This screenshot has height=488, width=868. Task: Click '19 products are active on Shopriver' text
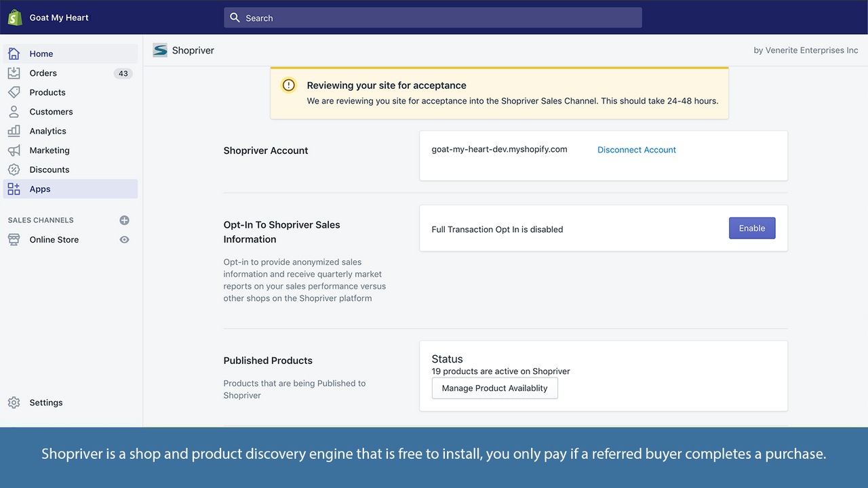[x=501, y=371]
